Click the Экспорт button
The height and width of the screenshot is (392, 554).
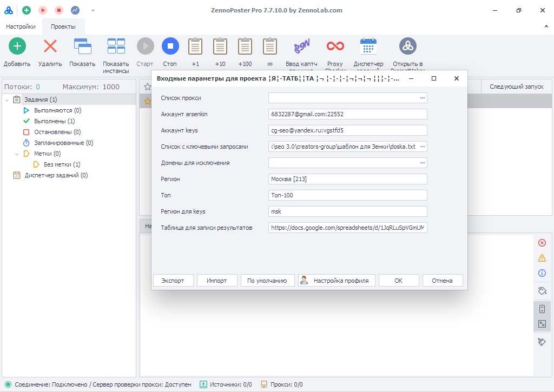click(173, 281)
